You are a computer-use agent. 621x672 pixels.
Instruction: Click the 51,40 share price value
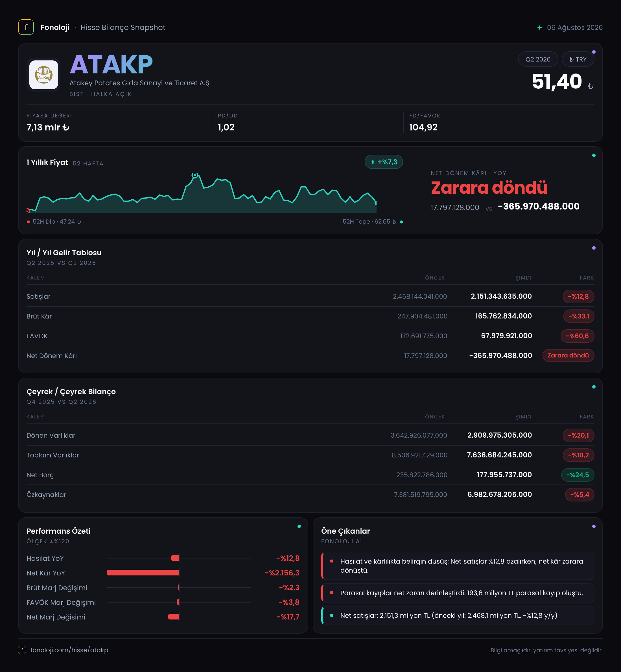coord(557,82)
